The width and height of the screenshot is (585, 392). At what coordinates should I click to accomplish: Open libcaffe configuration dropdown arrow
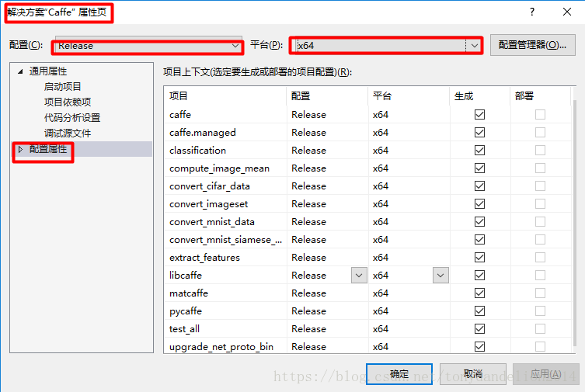359,276
